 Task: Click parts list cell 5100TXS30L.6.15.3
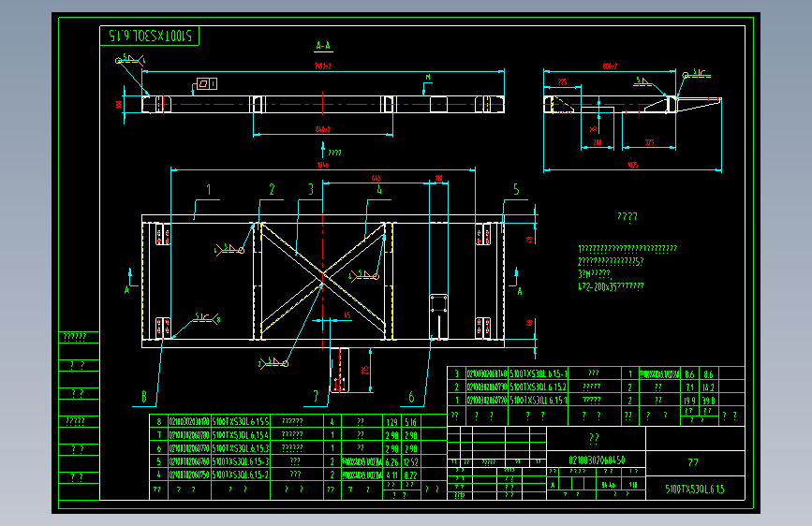[x=241, y=448]
